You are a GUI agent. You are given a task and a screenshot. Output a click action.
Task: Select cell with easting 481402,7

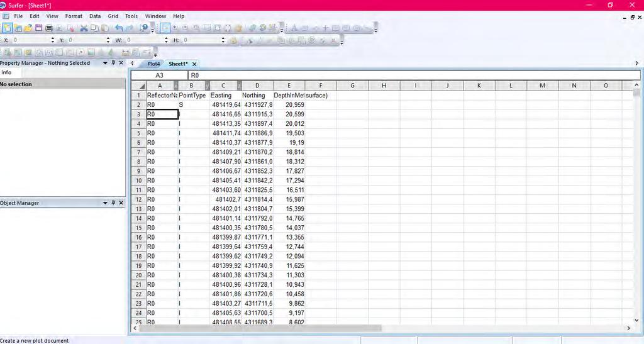tap(226, 199)
